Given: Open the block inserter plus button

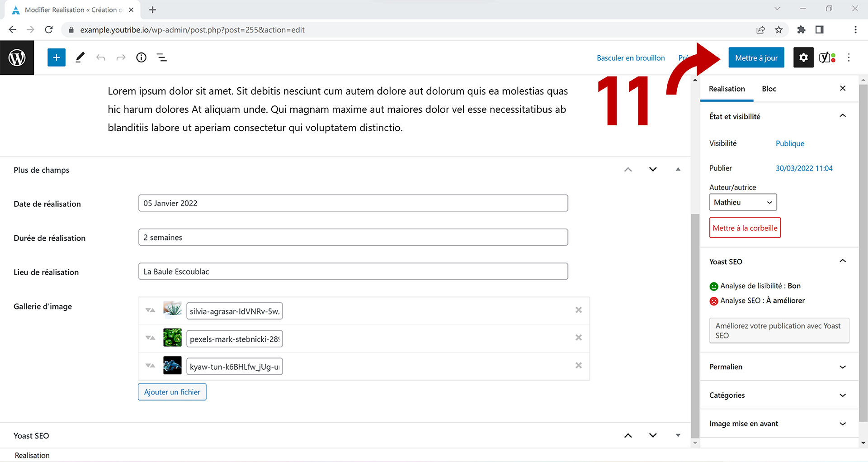Looking at the screenshot, I should pyautogui.click(x=57, y=57).
